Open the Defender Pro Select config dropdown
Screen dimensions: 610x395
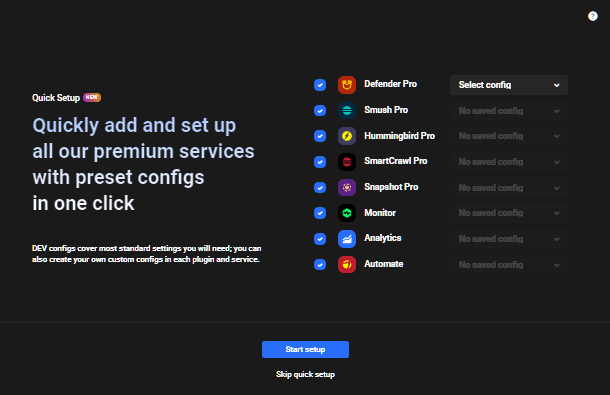[x=508, y=85]
